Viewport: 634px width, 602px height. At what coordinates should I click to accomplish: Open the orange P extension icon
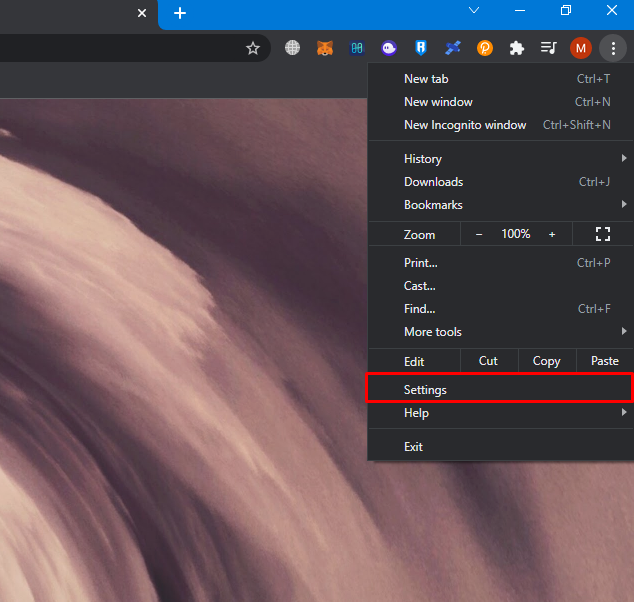coord(485,48)
